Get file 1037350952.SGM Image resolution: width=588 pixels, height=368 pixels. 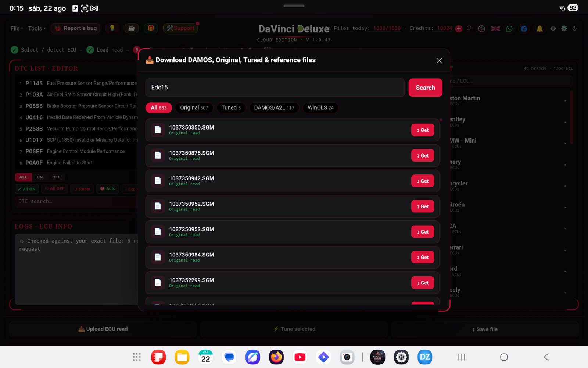[x=423, y=206]
